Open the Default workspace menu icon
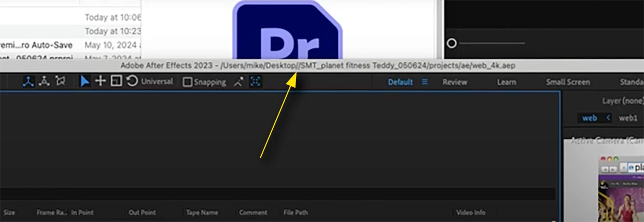 pos(425,81)
